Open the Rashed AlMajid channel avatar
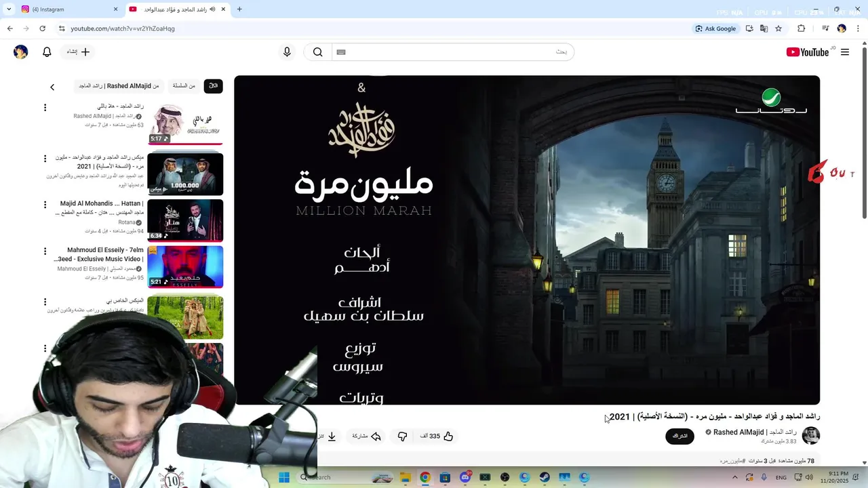Screen dimensions: 868x488 pyautogui.click(x=811, y=435)
